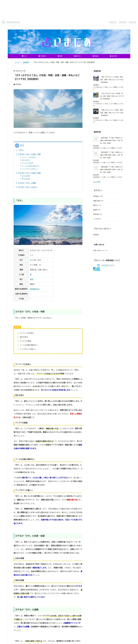This screenshot has height=644, width=138.
Task: Open the 数秘術 navigation menu item
Action: [x=95, y=56]
